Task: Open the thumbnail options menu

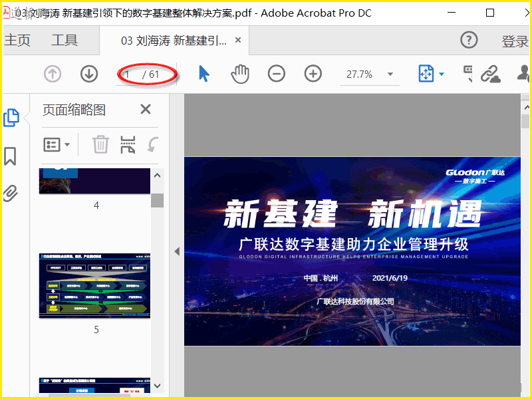Action: tap(57, 145)
